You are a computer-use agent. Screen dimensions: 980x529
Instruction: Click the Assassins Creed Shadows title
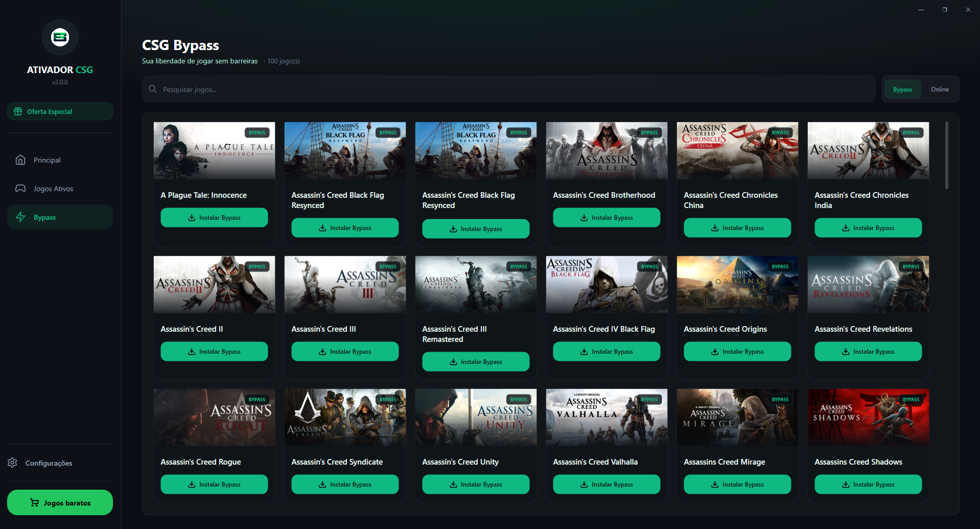[858, 462]
